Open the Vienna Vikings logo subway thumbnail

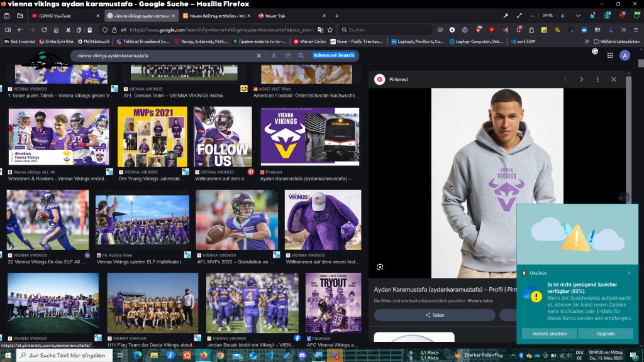click(x=310, y=136)
